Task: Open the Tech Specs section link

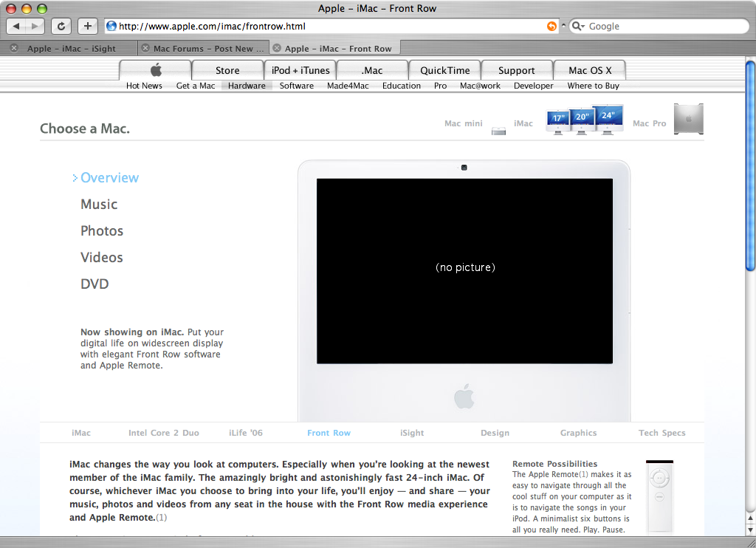Action: point(662,433)
